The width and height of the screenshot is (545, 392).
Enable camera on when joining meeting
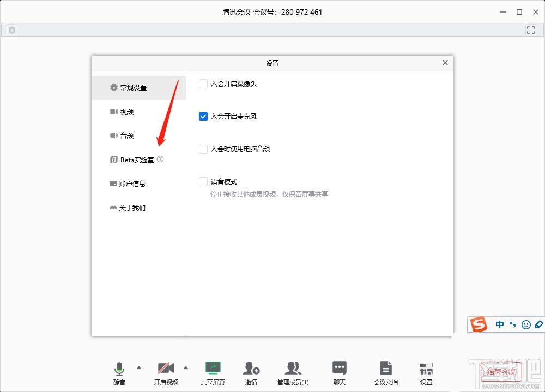[x=203, y=83]
